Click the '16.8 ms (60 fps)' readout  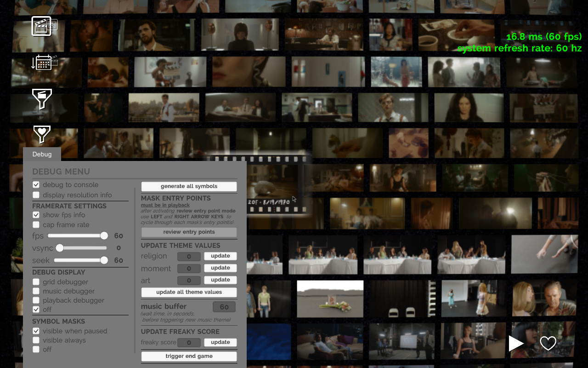544,37
